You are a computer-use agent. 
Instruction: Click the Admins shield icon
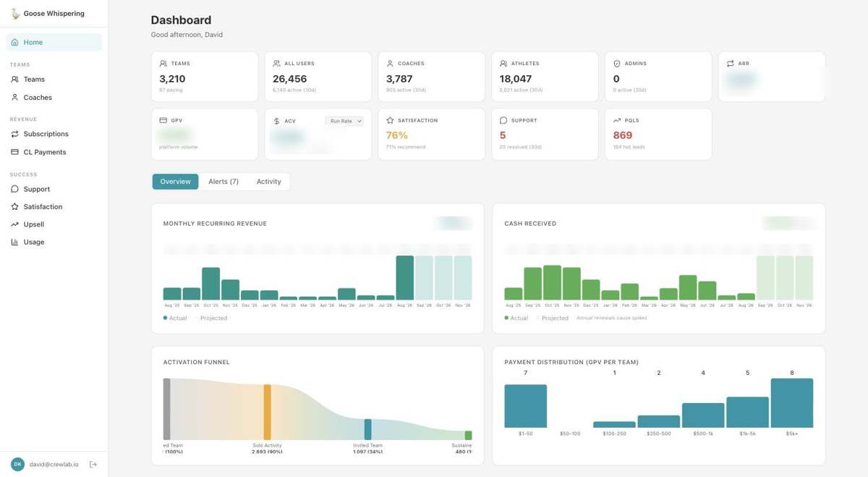(x=617, y=64)
